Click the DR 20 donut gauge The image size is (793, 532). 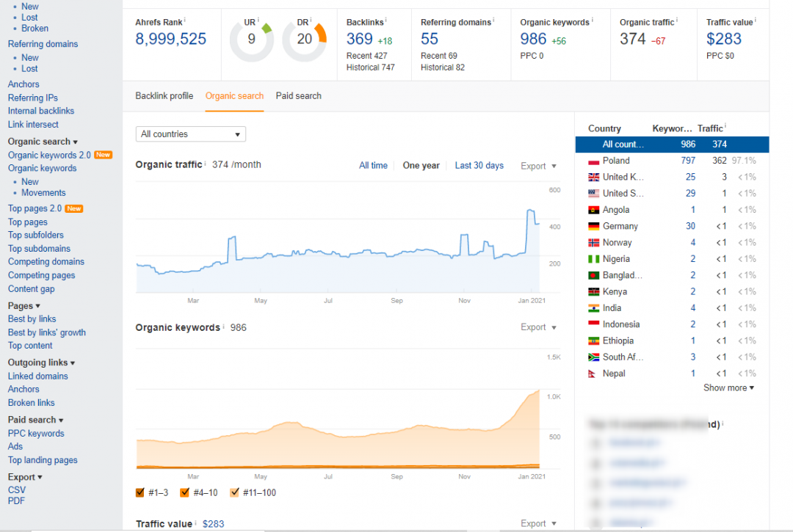click(x=304, y=39)
